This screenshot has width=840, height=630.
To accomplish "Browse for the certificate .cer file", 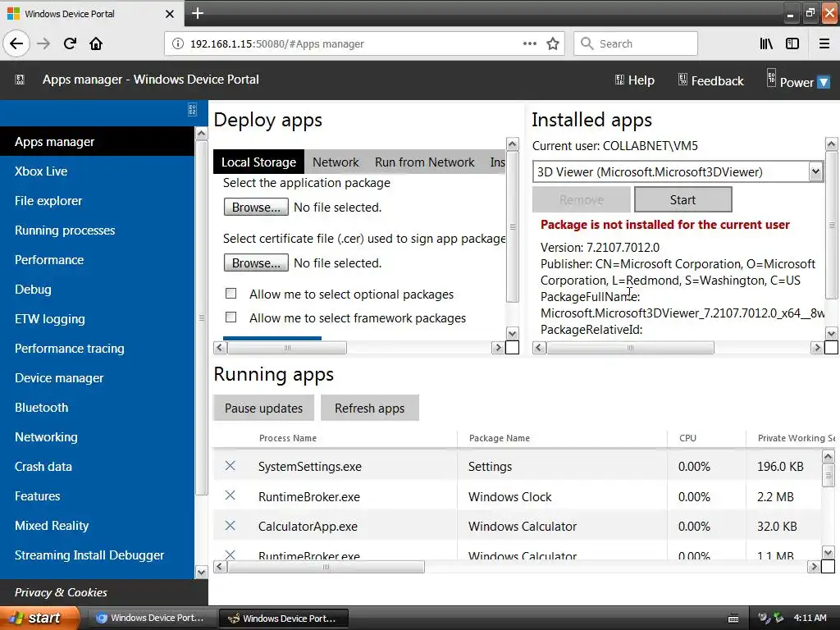I will [256, 262].
